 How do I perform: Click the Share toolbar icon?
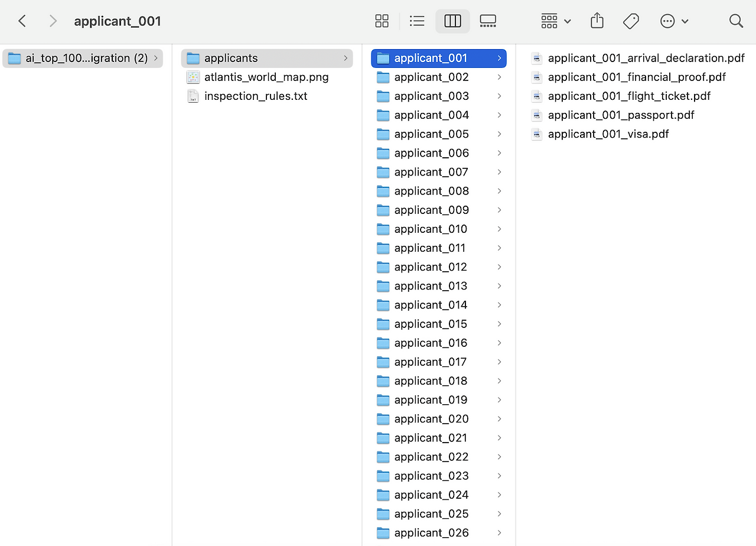597,21
